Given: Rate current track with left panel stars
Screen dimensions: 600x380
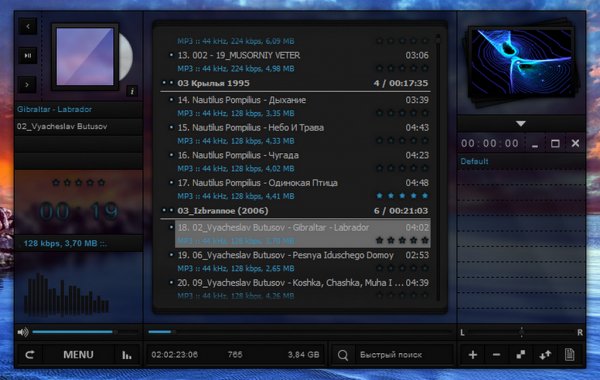Looking at the screenshot, I should [x=78, y=183].
